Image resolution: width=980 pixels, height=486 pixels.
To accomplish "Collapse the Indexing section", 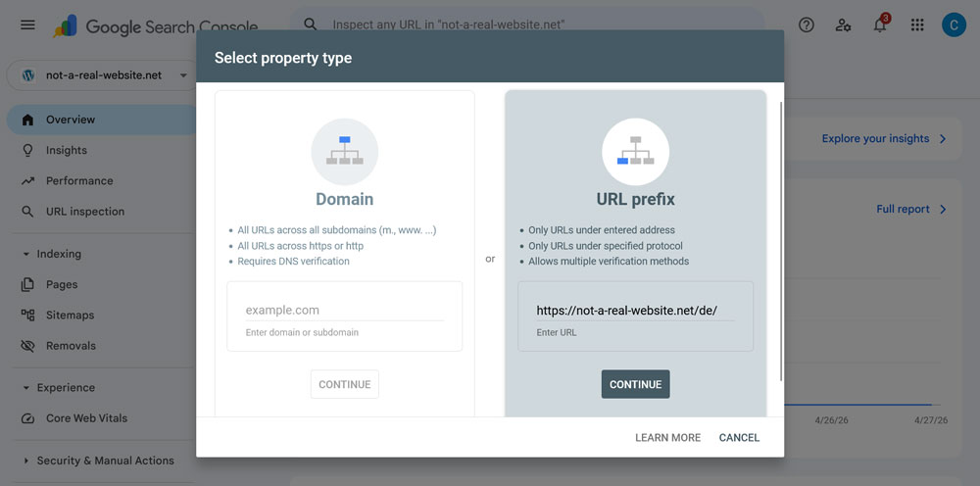I will pyautogui.click(x=26, y=254).
